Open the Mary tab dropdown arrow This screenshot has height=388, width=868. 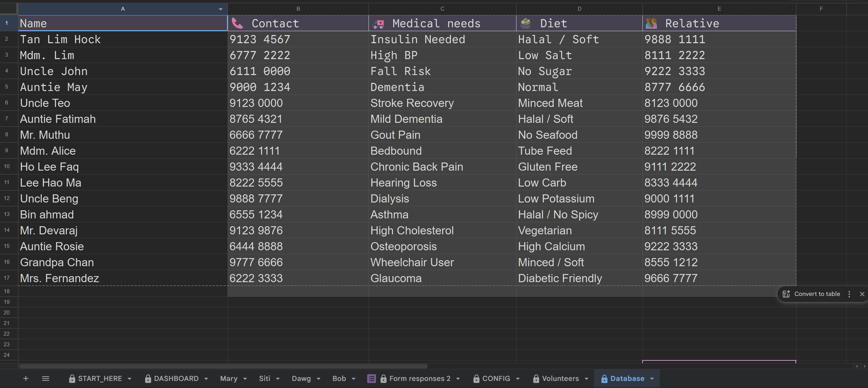[245, 379]
